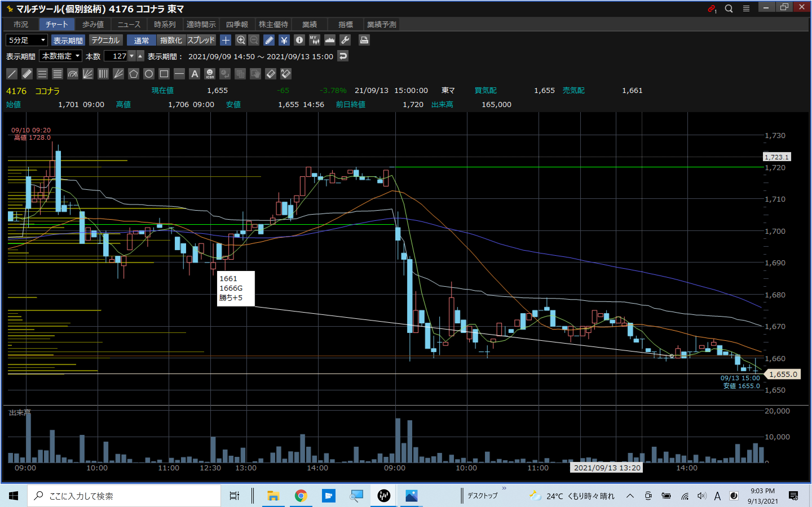Open the 四季報 tab
Image resolution: width=812 pixels, height=507 pixels.
point(237,25)
